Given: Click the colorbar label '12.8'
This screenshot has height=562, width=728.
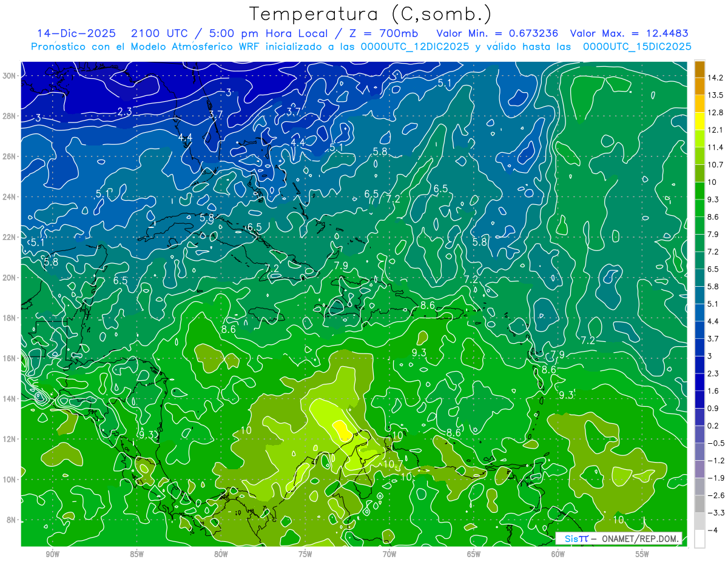Looking at the screenshot, I should (x=715, y=113).
